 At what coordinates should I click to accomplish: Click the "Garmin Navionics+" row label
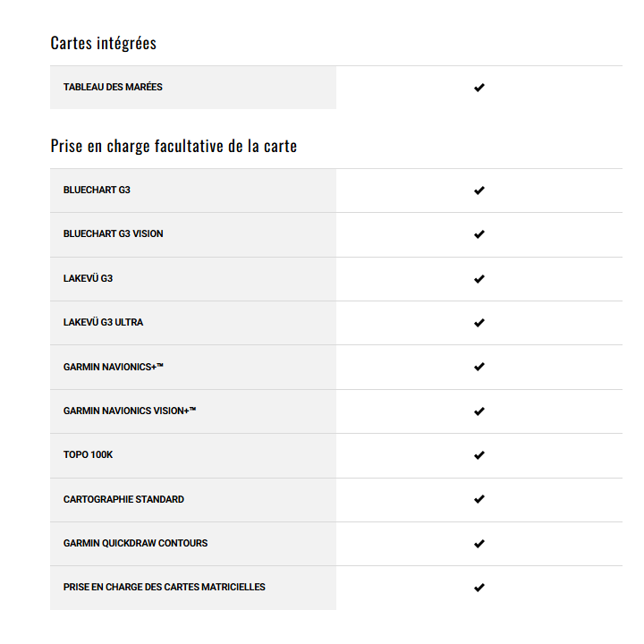[114, 367]
